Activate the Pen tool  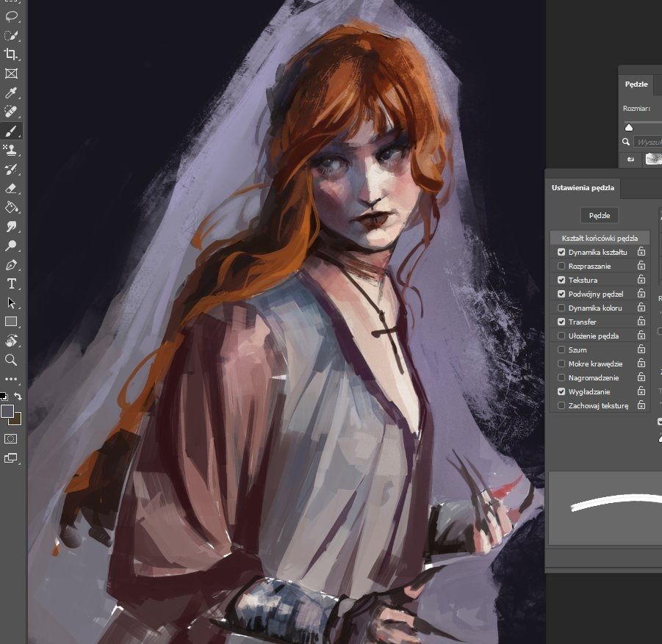click(11, 264)
